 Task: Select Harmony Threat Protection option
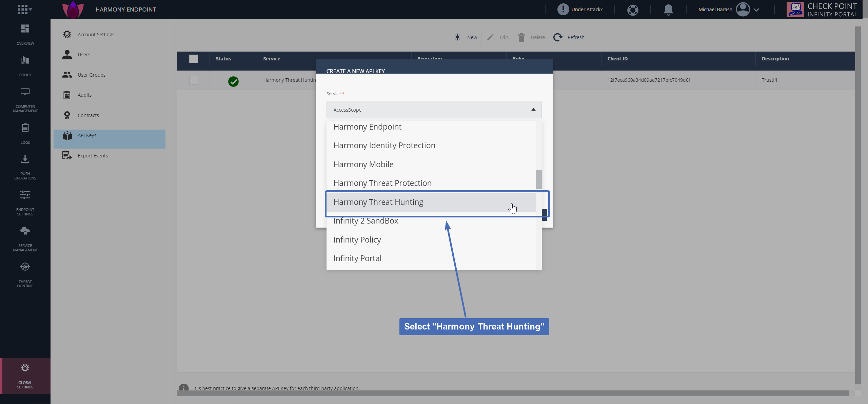click(x=431, y=183)
